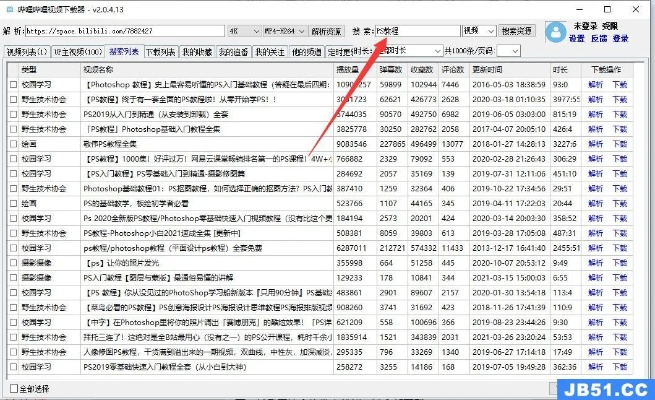Viewport: 655px width, 400px height.
Task: Expand the 视频 search type dropdown
Action: (475, 31)
